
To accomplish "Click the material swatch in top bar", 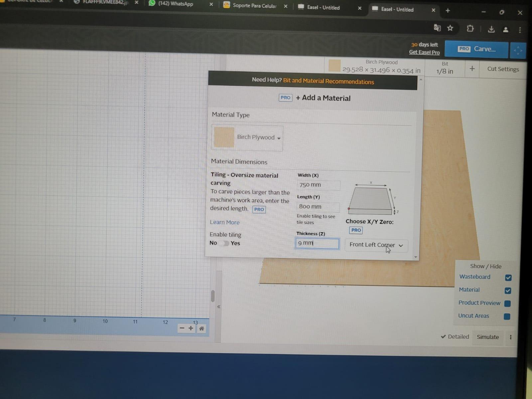I will click(334, 65).
